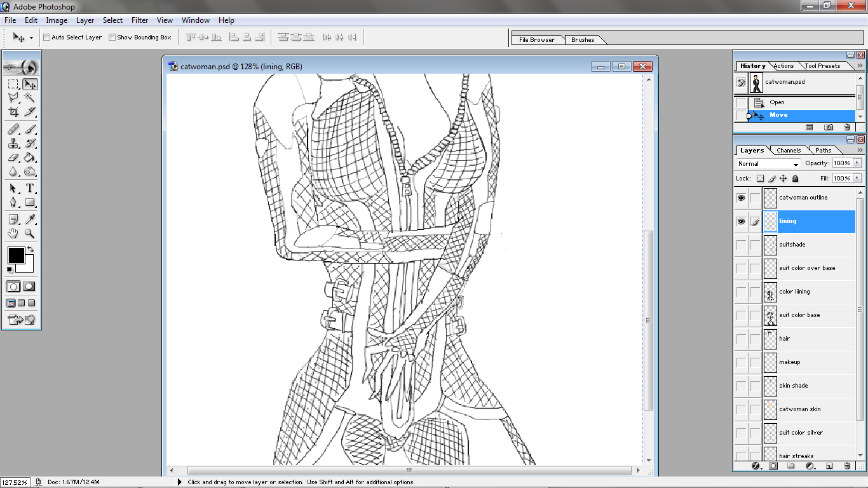Pick the Paint Bucket tool

coord(30,158)
